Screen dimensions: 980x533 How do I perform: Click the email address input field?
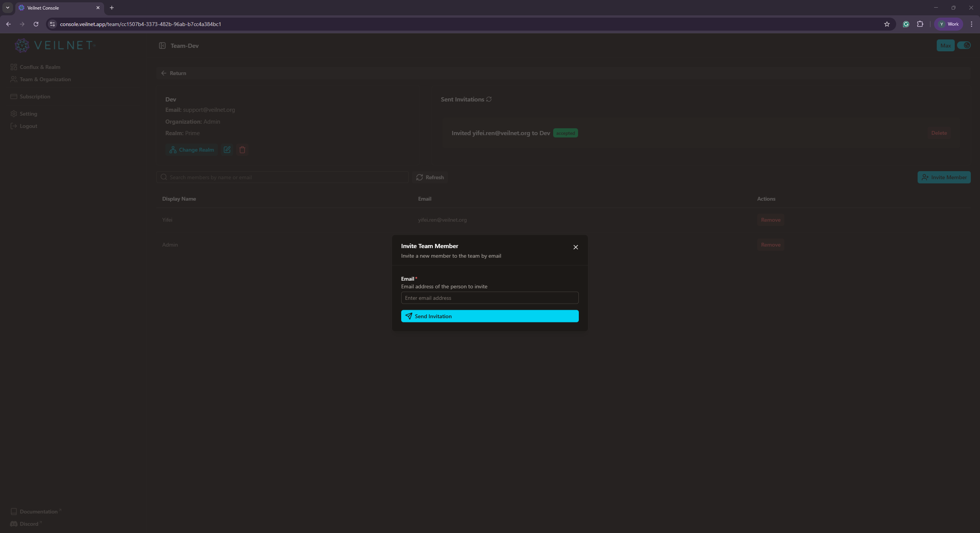click(x=490, y=298)
